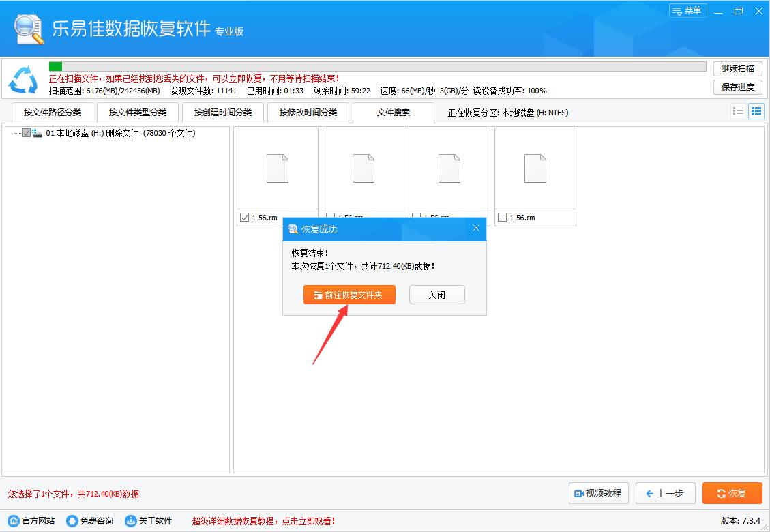This screenshot has width=770, height=532.
Task: Open 关于软件 about-software info icon
Action: 130,520
